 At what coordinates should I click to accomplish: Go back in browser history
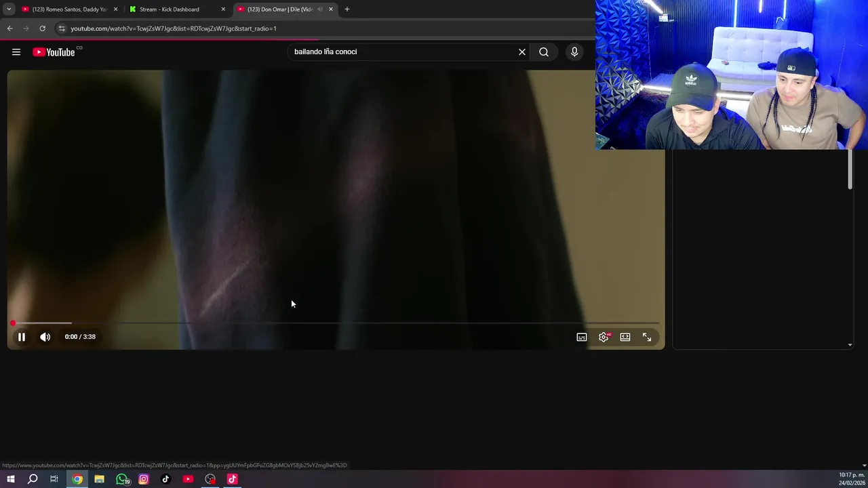pos(9,28)
